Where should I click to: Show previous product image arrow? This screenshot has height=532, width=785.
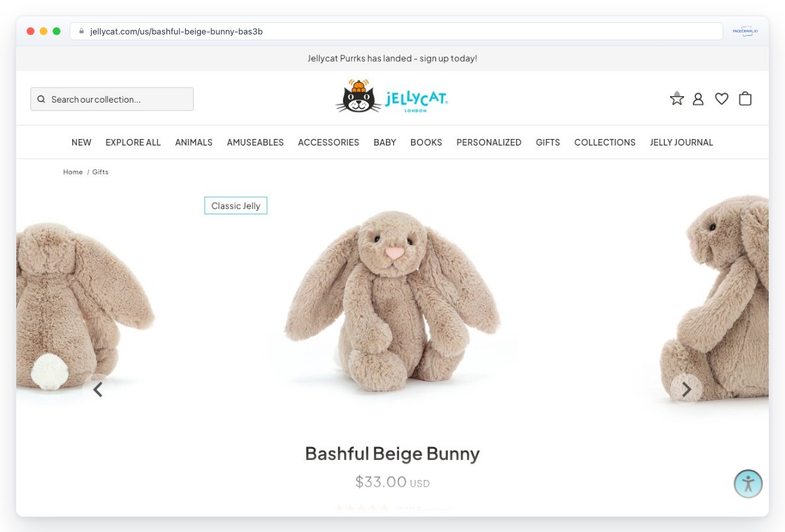pyautogui.click(x=97, y=389)
